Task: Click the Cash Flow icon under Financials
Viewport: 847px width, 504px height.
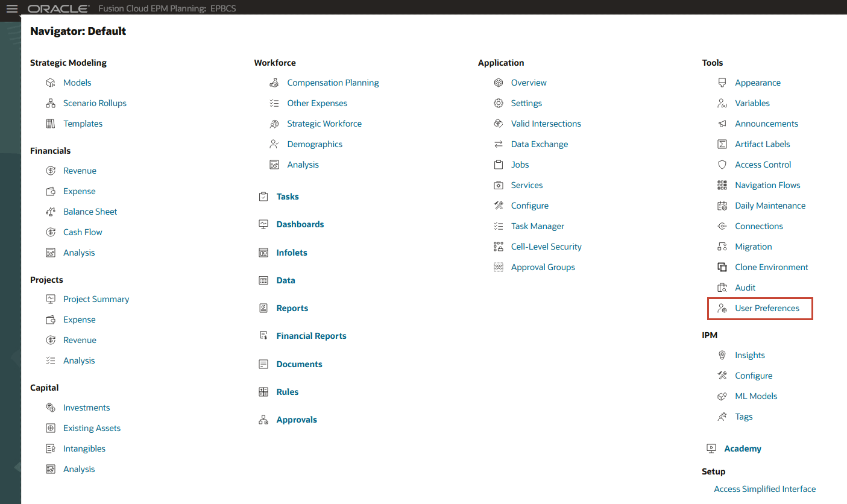Action: pyautogui.click(x=51, y=232)
